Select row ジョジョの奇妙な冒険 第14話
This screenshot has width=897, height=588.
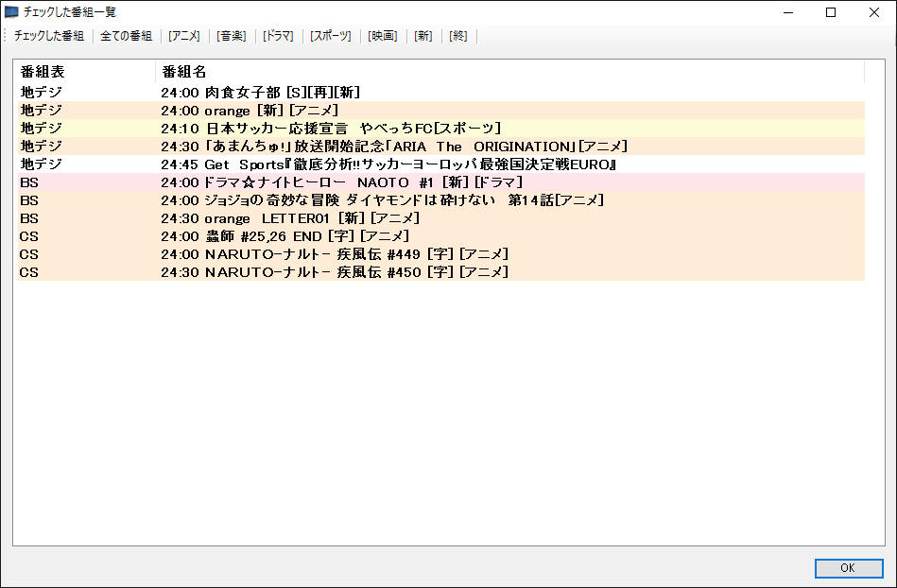[x=441, y=200]
